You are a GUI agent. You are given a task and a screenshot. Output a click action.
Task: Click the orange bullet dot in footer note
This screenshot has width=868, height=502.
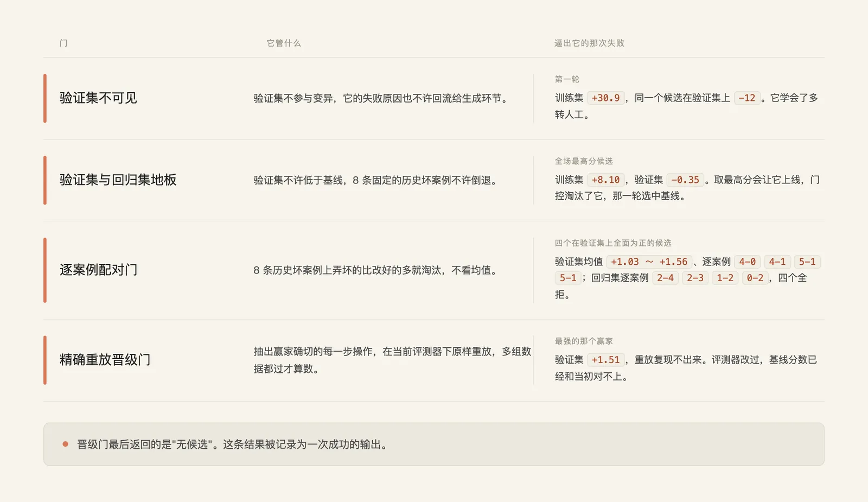pos(65,444)
